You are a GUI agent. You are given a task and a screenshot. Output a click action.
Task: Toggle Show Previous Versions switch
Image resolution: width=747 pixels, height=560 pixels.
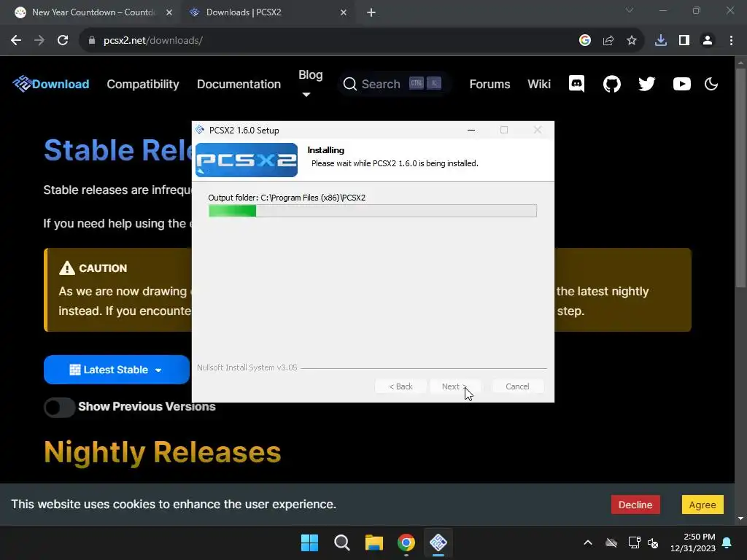60,407
